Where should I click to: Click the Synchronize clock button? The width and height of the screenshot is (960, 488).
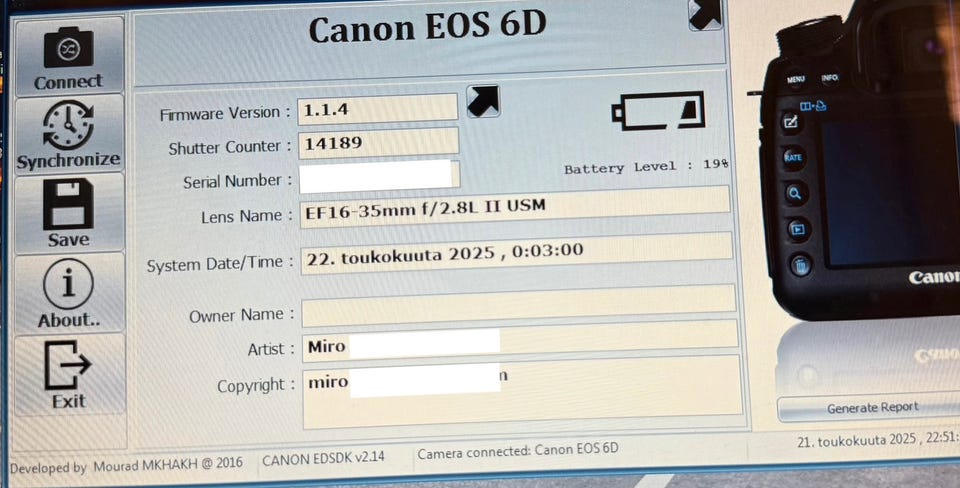tap(69, 135)
